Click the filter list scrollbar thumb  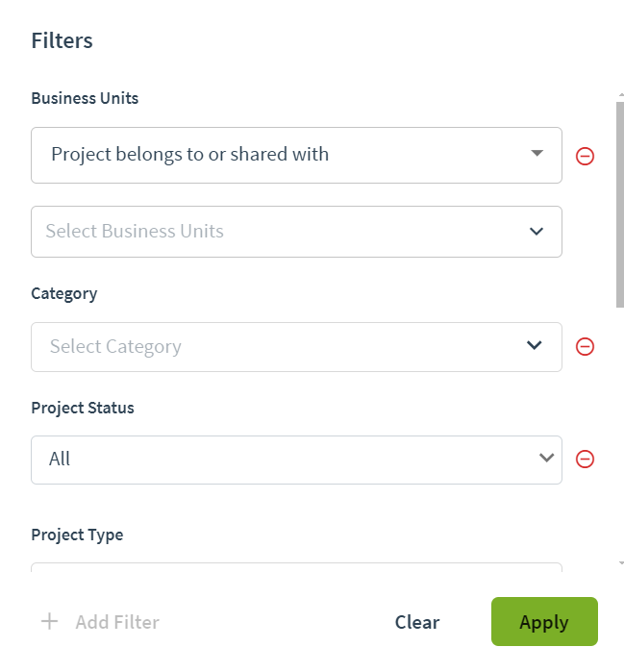(620, 205)
